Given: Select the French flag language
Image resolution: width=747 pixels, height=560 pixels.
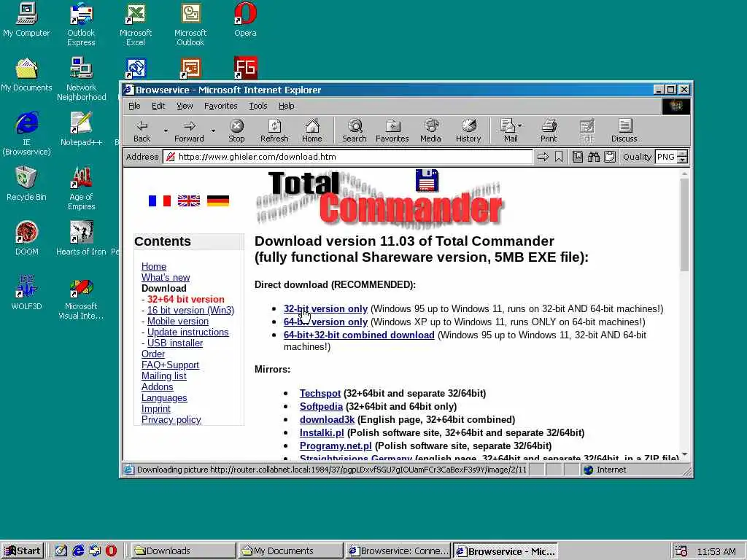Looking at the screenshot, I should pyautogui.click(x=160, y=201).
